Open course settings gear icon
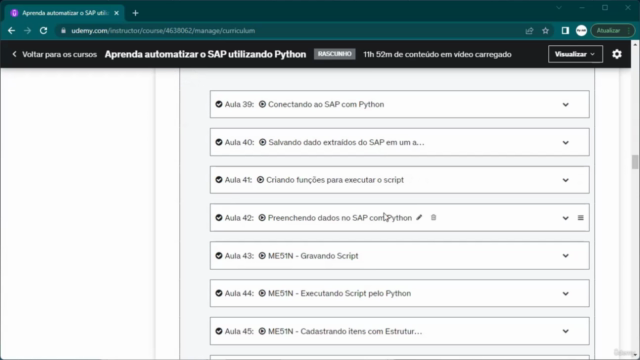 click(x=617, y=54)
